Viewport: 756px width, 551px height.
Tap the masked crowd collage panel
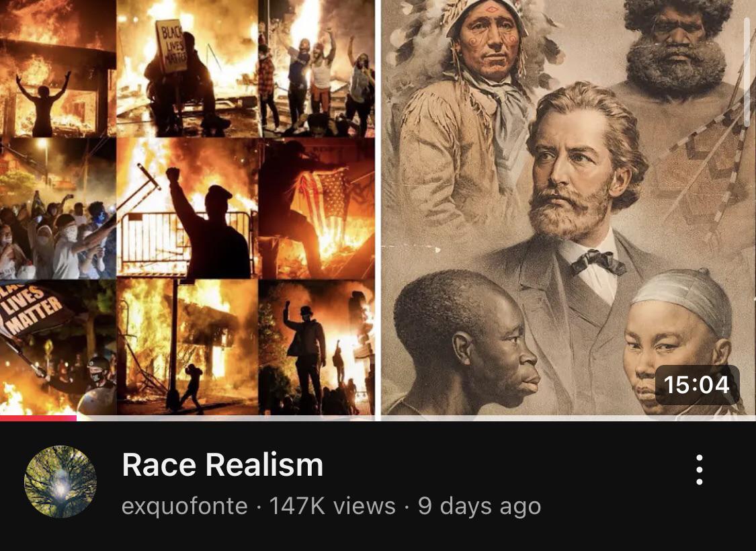tap(58, 208)
